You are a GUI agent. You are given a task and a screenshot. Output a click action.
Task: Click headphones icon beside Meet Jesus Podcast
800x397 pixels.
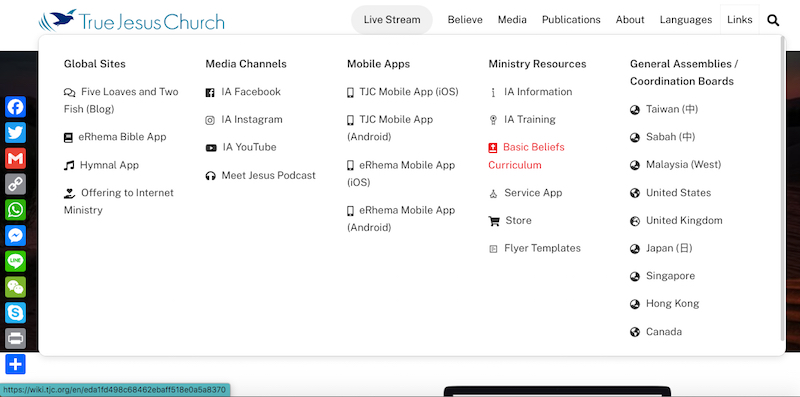click(210, 176)
